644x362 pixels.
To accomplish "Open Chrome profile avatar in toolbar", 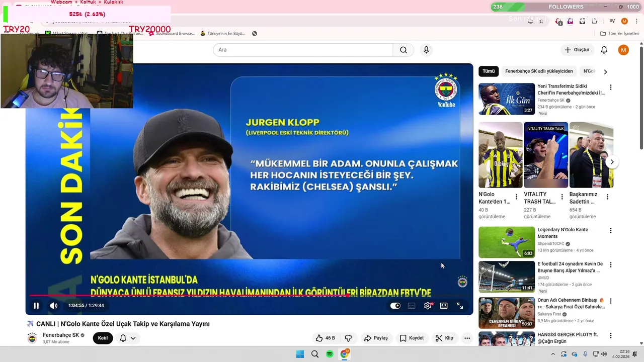I will tap(624, 21).
